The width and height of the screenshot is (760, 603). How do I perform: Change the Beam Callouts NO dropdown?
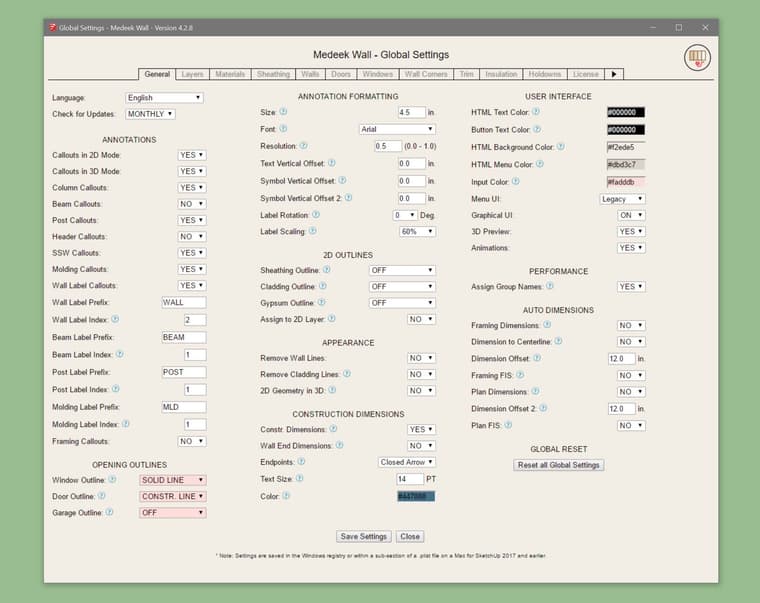pyautogui.click(x=192, y=204)
